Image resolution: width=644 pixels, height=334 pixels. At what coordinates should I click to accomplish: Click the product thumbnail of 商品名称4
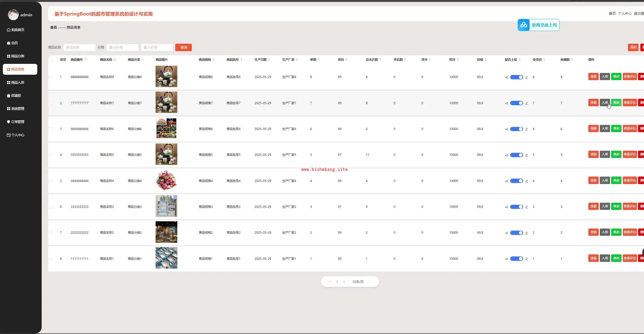[x=166, y=180]
